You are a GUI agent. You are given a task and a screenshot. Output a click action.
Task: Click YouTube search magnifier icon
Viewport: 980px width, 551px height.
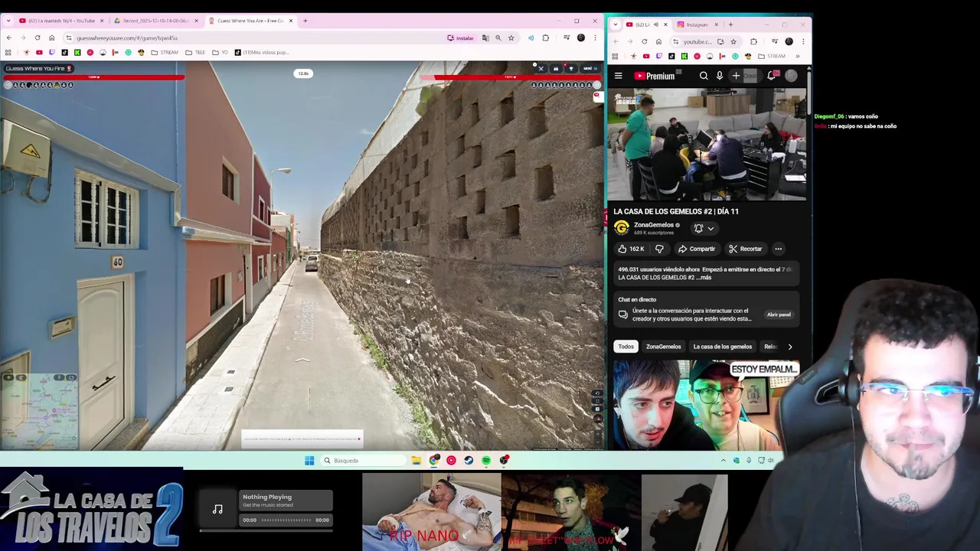point(704,76)
